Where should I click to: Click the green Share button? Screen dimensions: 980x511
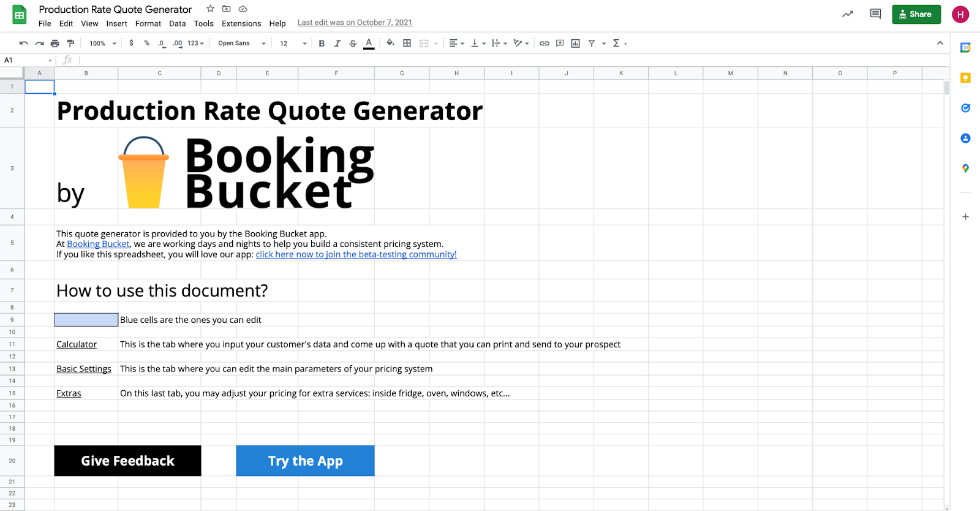[916, 14]
